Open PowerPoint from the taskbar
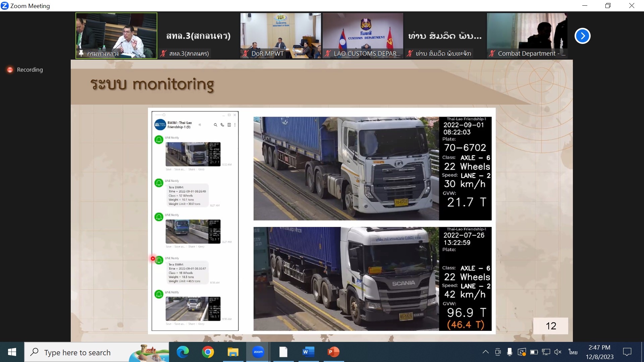The image size is (644, 362). pyautogui.click(x=333, y=352)
